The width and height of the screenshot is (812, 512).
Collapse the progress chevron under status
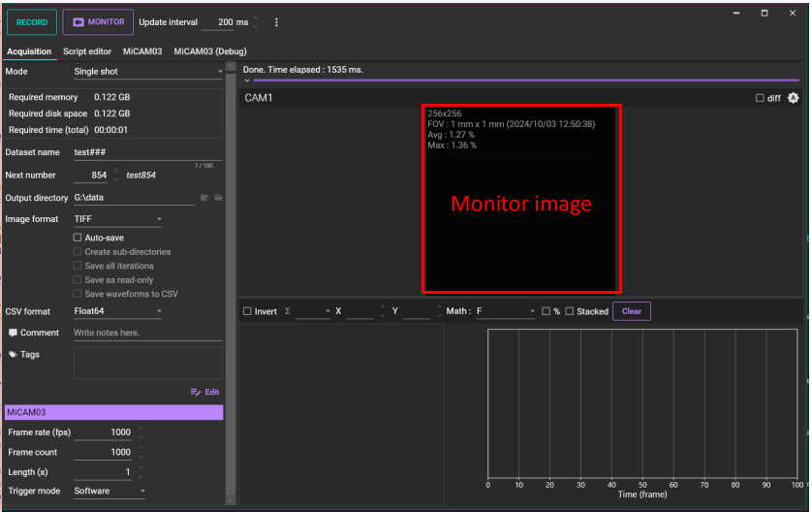[x=247, y=80]
